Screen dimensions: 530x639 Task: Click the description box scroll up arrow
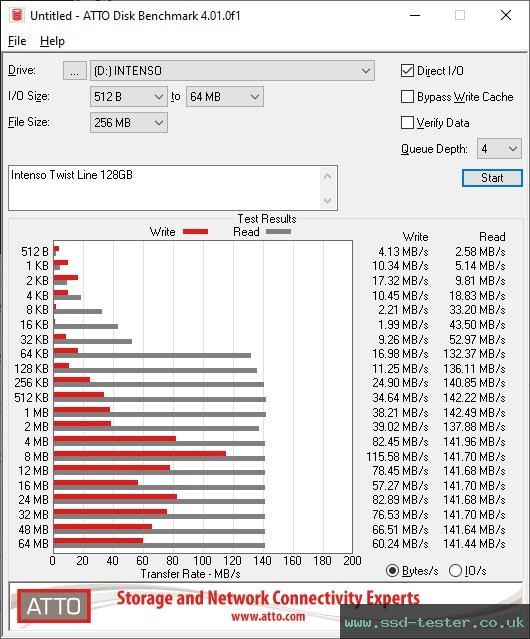click(x=327, y=176)
